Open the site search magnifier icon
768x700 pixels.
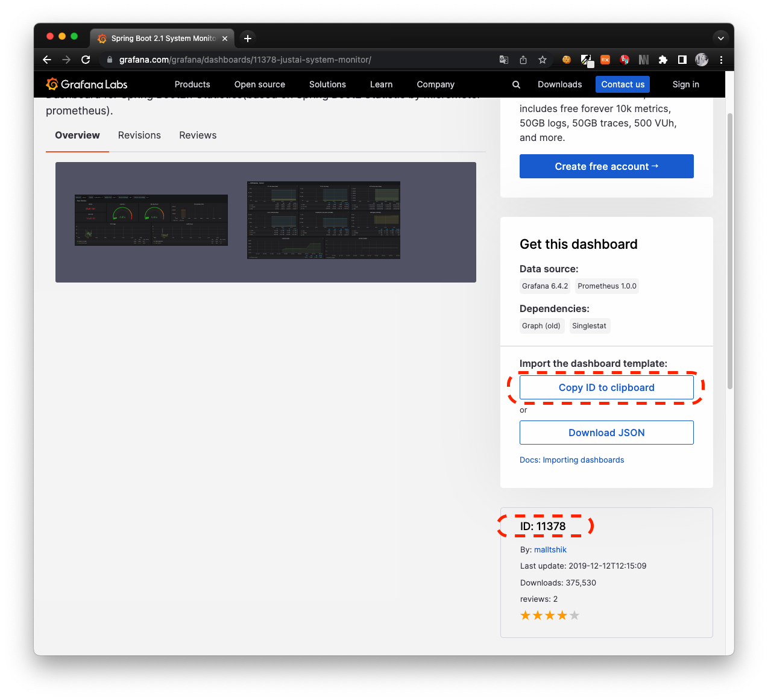coord(516,84)
